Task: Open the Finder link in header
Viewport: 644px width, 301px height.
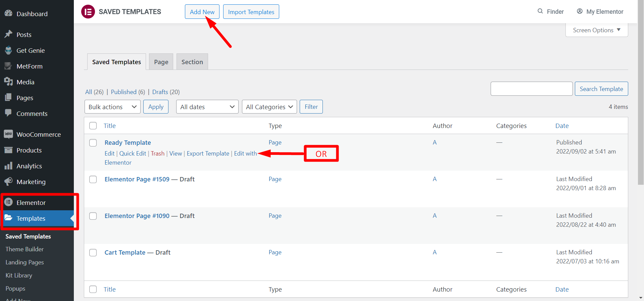Action: pyautogui.click(x=551, y=11)
